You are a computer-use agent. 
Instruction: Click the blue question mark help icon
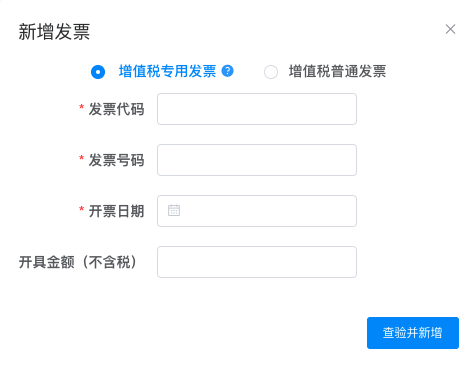(x=228, y=71)
